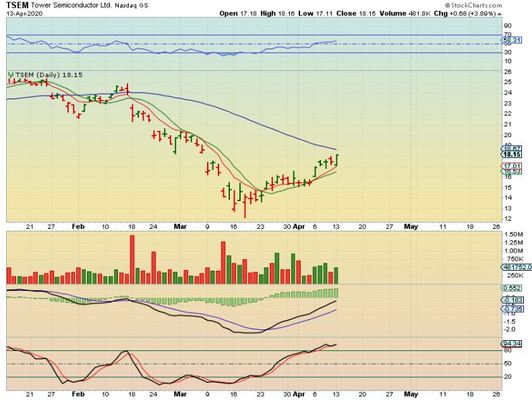Image resolution: width=532 pixels, height=403 pixels.
Task: Click the RSI value tag 58.31
Action: (512, 41)
